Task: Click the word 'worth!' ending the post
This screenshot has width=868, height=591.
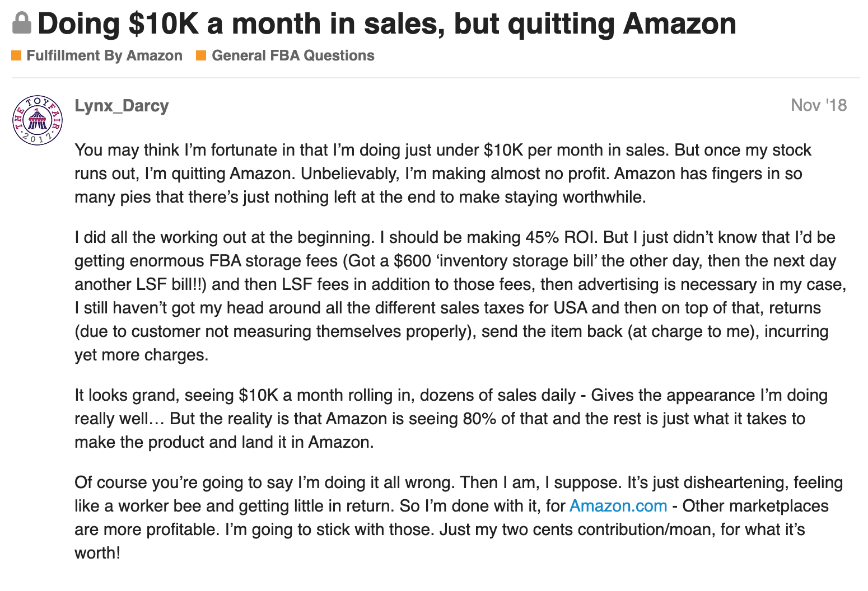Action: [x=97, y=553]
